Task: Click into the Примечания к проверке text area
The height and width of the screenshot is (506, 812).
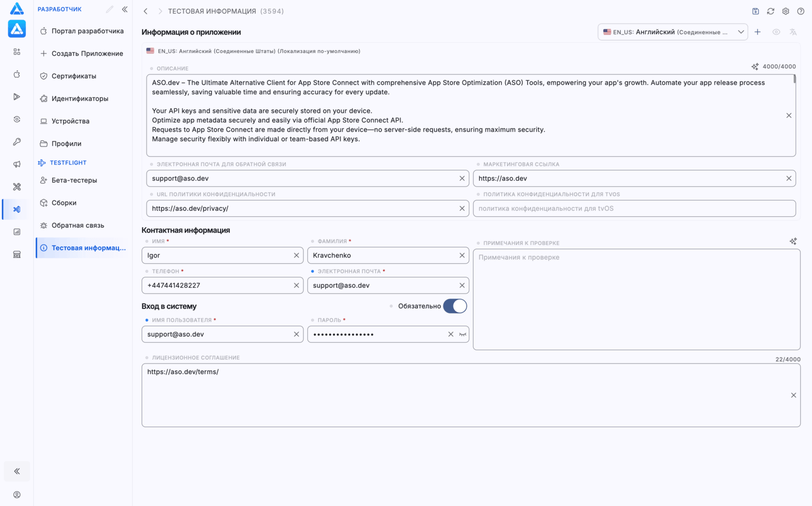Action: pos(637,300)
